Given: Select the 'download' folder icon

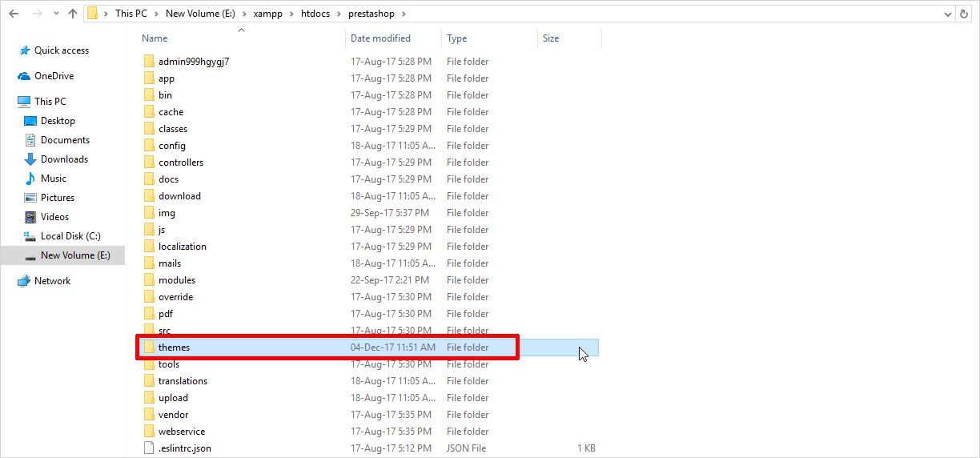Looking at the screenshot, I should (x=149, y=196).
